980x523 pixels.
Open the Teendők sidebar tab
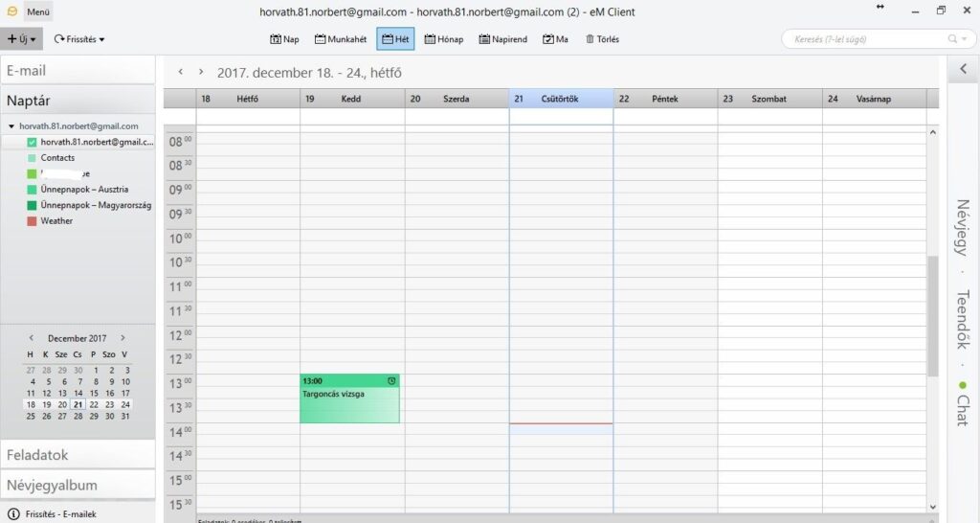tap(963, 319)
